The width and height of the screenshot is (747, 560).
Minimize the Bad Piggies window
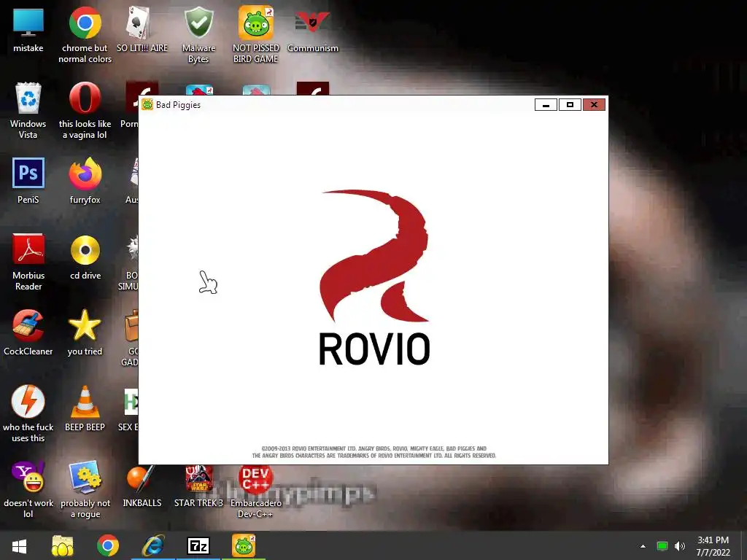click(x=546, y=105)
